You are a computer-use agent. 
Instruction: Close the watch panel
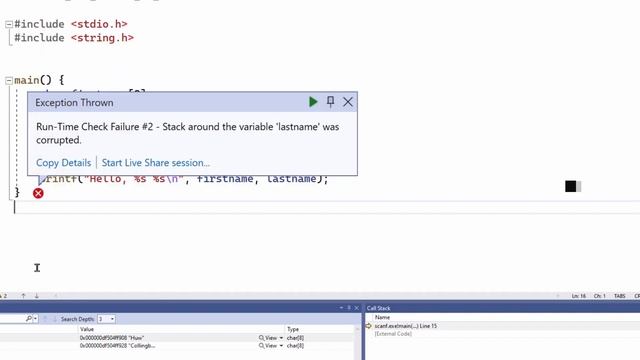tap(356, 308)
